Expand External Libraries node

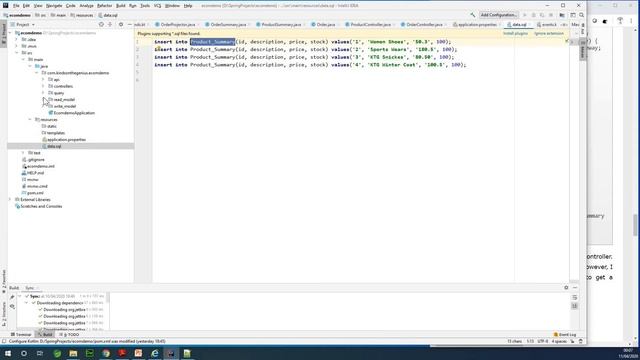11,200
